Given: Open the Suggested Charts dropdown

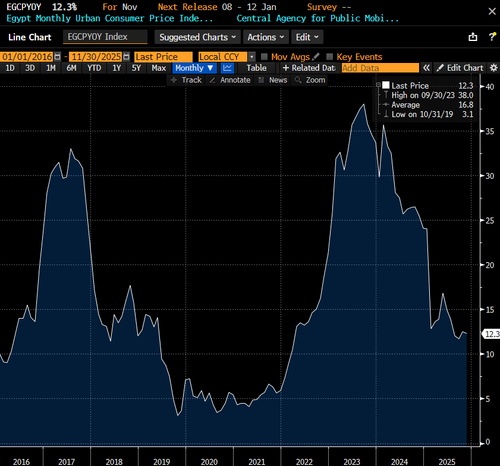Looking at the screenshot, I should click(197, 37).
